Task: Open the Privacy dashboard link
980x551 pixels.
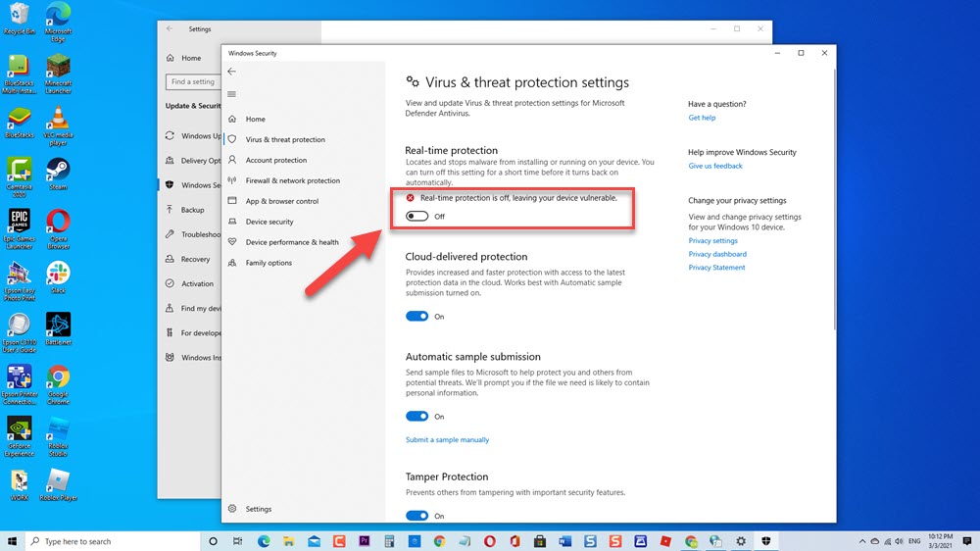Action: click(x=717, y=254)
